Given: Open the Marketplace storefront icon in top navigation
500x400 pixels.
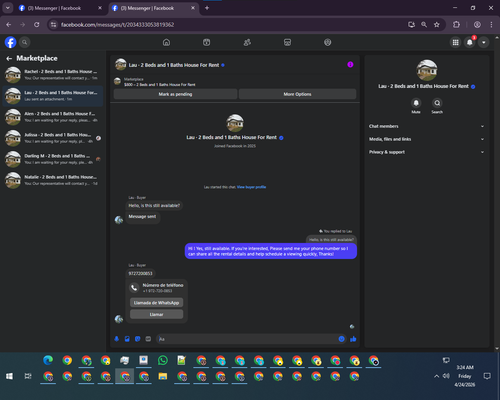Looking at the screenshot, I should click(x=287, y=42).
